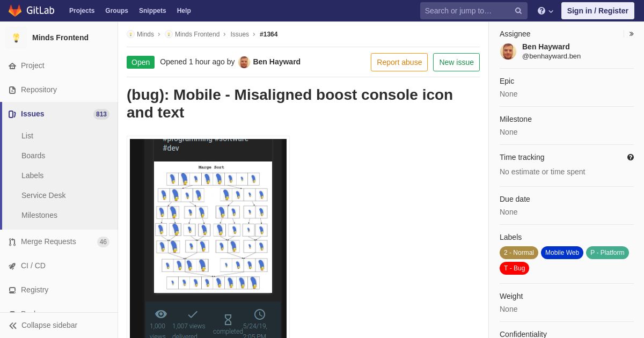Click the assignee avatar in right sidebar

tap(508, 52)
